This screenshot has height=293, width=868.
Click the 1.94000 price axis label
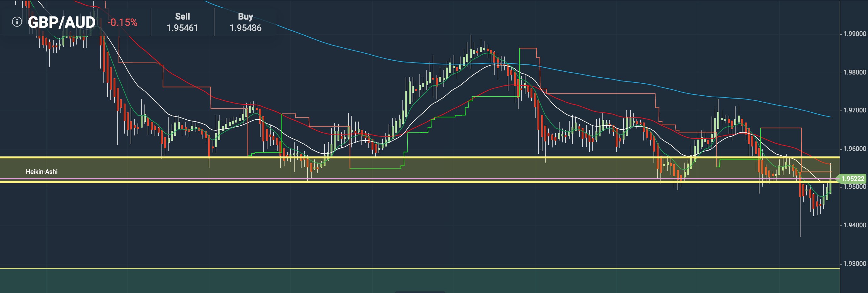click(x=854, y=225)
